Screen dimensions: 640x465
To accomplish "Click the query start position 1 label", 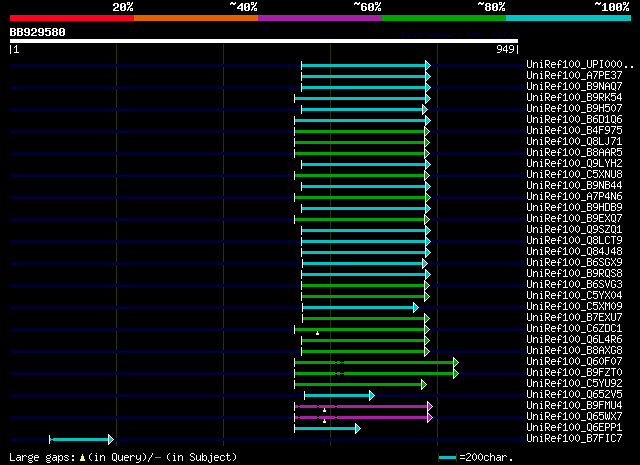I will (x=16, y=49).
